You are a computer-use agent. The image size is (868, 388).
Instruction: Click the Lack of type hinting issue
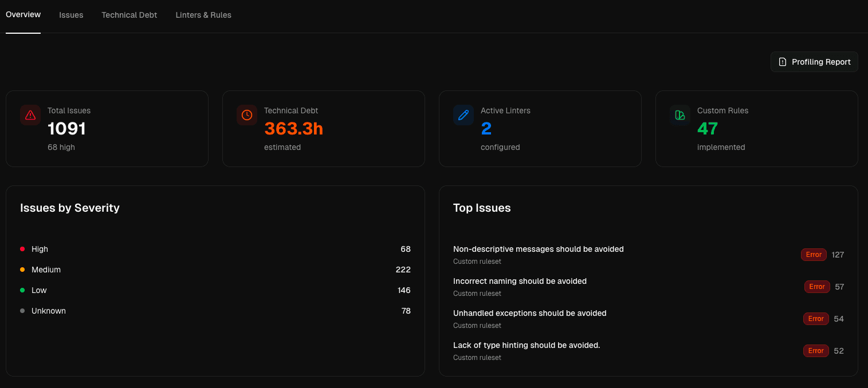[x=526, y=345]
